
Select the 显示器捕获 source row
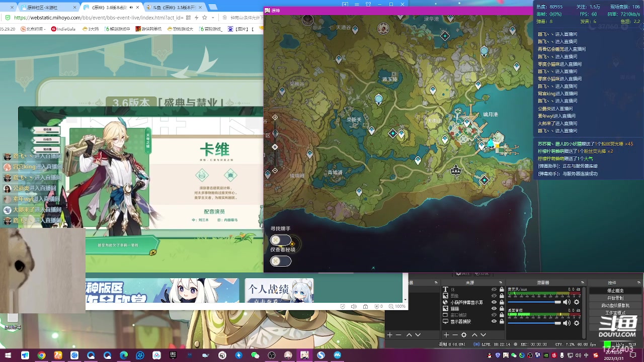[x=473, y=321]
